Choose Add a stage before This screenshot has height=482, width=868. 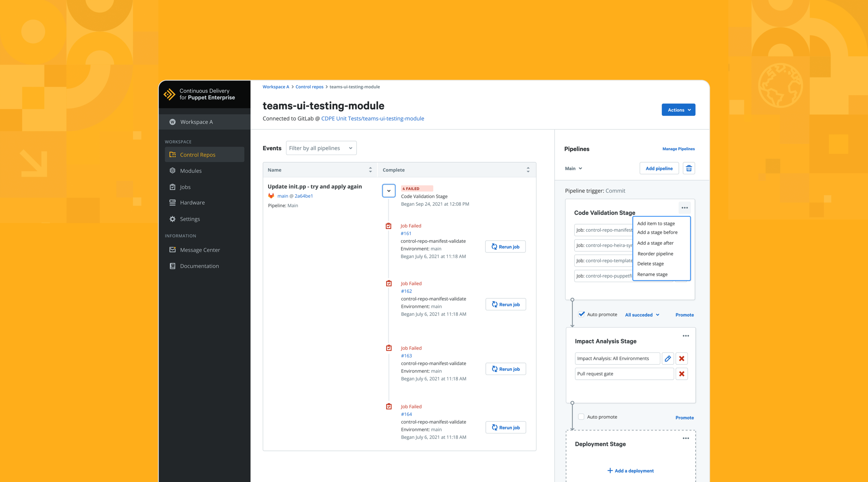click(x=657, y=232)
